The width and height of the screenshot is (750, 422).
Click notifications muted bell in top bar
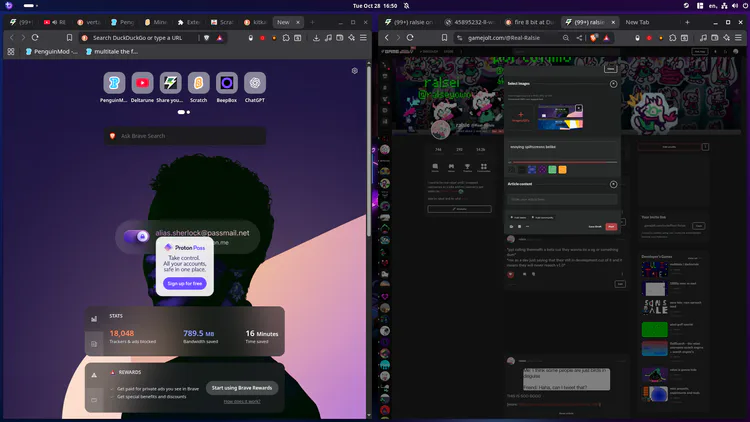click(x=406, y=6)
